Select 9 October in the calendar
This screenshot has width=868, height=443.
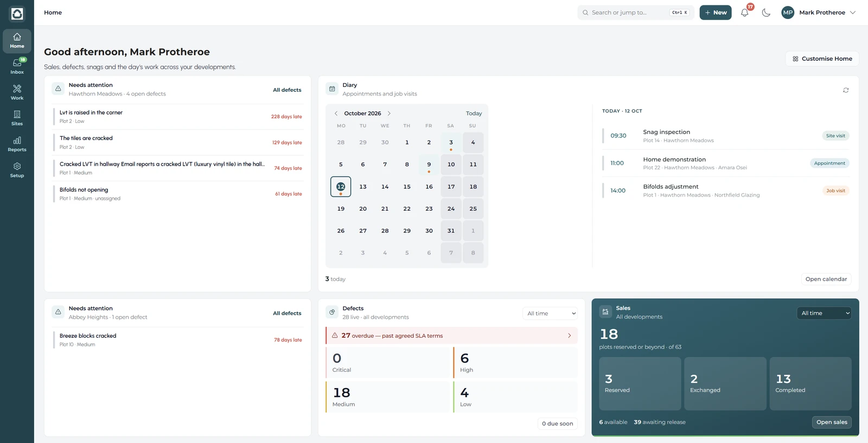tap(429, 164)
